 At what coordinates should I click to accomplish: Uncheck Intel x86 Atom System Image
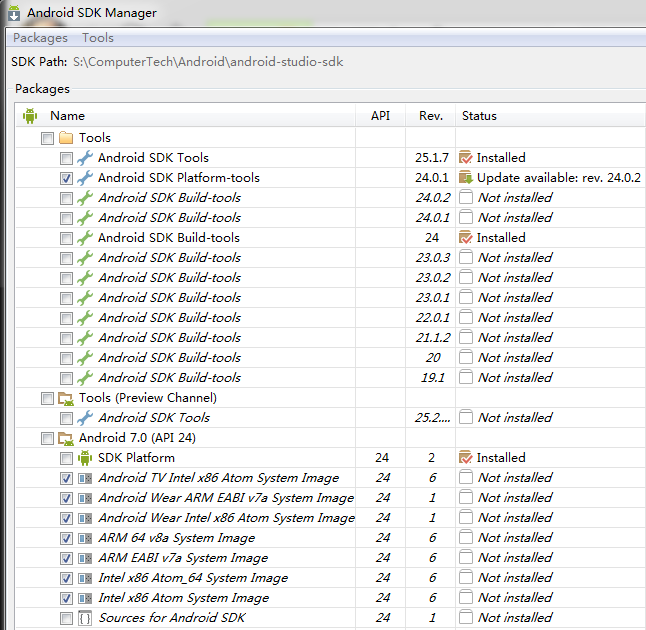[66, 598]
